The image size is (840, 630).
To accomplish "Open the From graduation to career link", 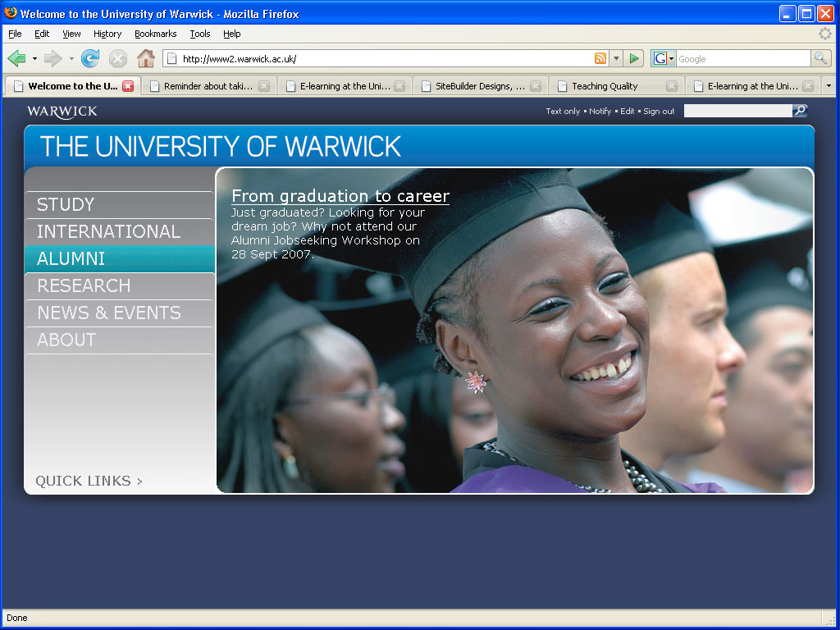I will (340, 196).
